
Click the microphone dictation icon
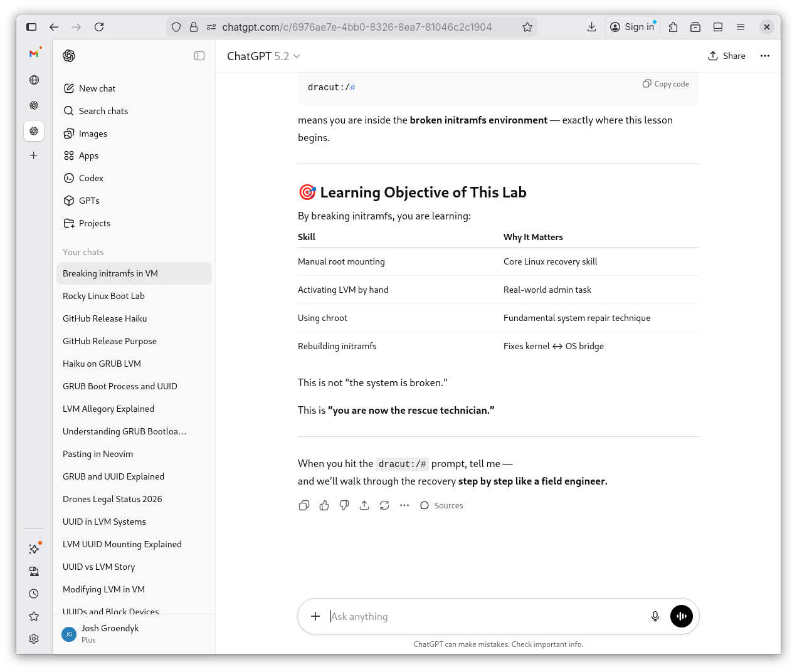click(655, 616)
